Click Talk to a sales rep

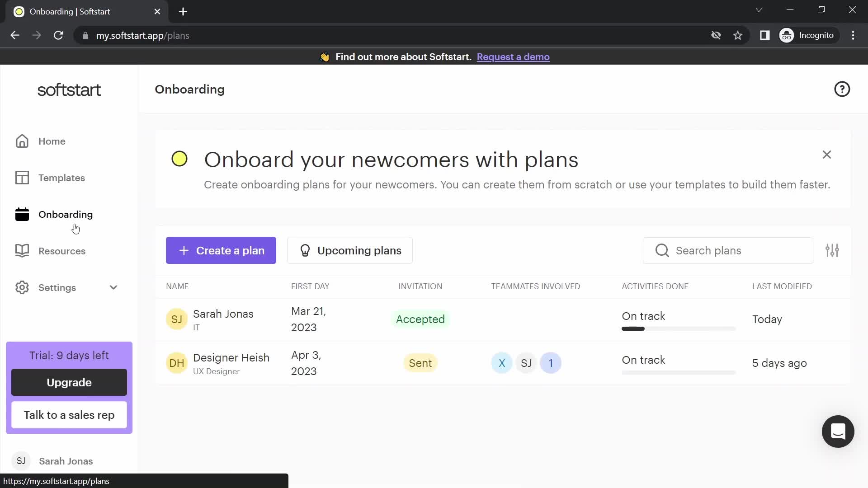[x=69, y=415]
